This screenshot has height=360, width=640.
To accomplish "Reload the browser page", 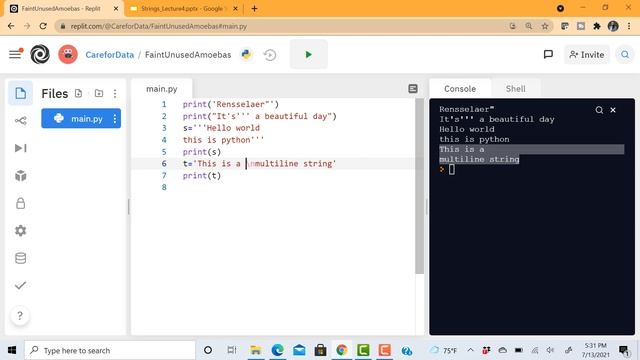I will click(43, 26).
